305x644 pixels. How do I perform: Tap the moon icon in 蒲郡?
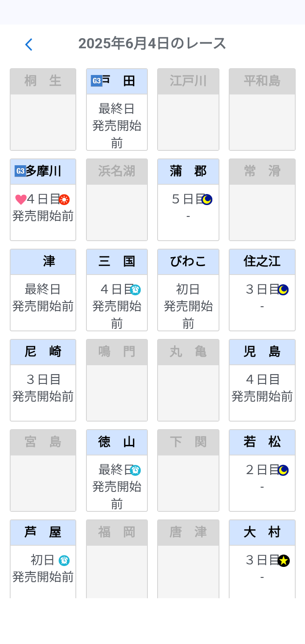coord(207,200)
